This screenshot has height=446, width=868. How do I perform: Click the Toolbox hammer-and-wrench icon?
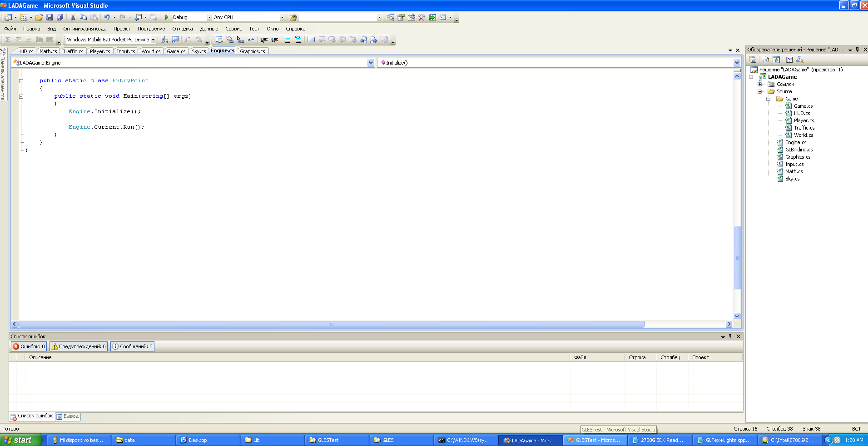click(x=422, y=17)
